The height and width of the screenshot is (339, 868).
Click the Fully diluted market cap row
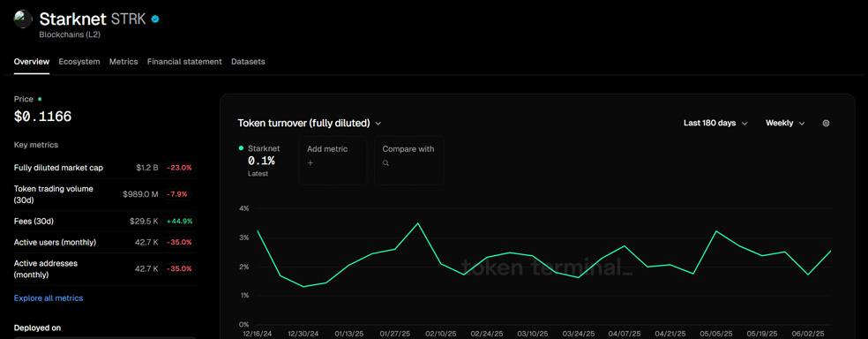105,167
